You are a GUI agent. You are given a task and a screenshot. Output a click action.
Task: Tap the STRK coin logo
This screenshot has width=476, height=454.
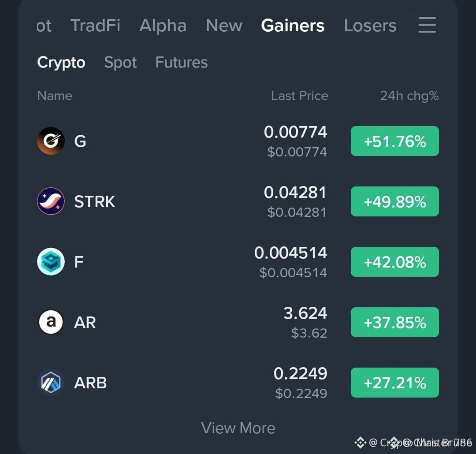tap(51, 201)
